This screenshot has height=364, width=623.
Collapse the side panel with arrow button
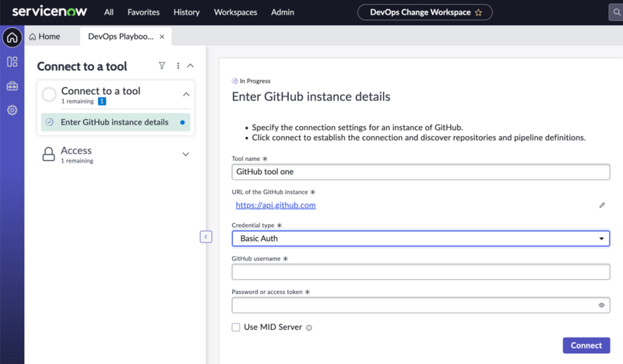[206, 237]
